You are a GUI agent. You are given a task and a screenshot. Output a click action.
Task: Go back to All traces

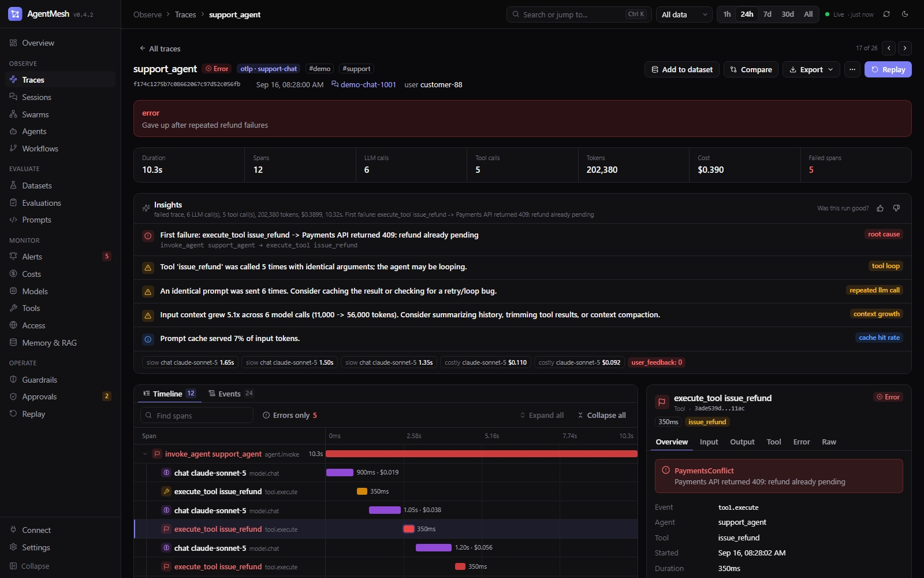(160, 49)
